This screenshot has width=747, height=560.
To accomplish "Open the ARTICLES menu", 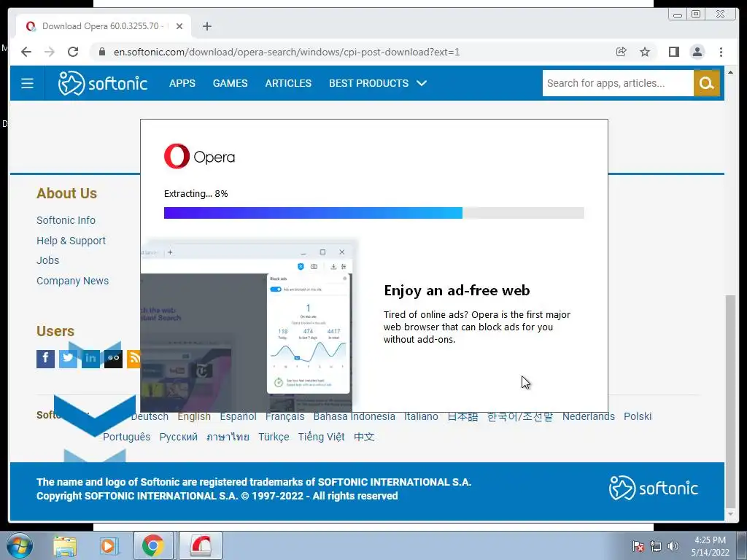I will (x=288, y=83).
